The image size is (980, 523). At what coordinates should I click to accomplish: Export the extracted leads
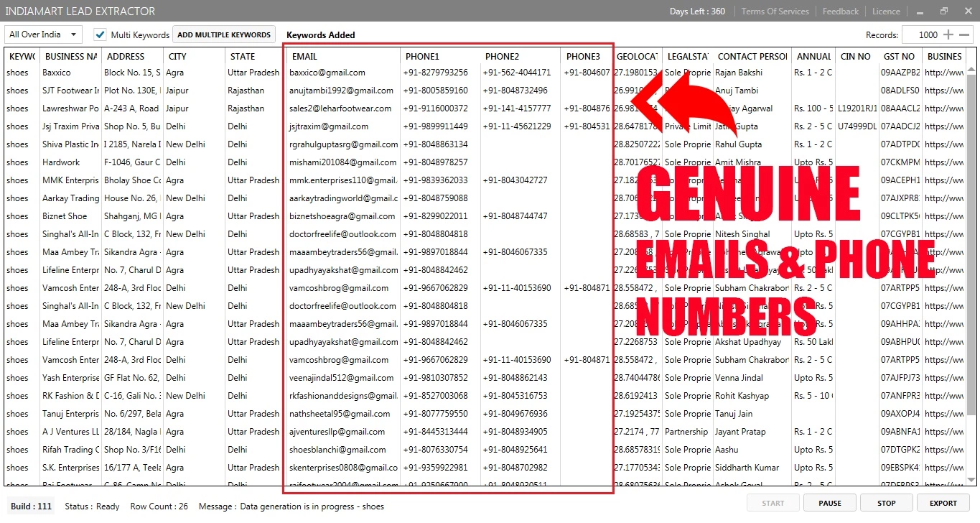(x=943, y=503)
